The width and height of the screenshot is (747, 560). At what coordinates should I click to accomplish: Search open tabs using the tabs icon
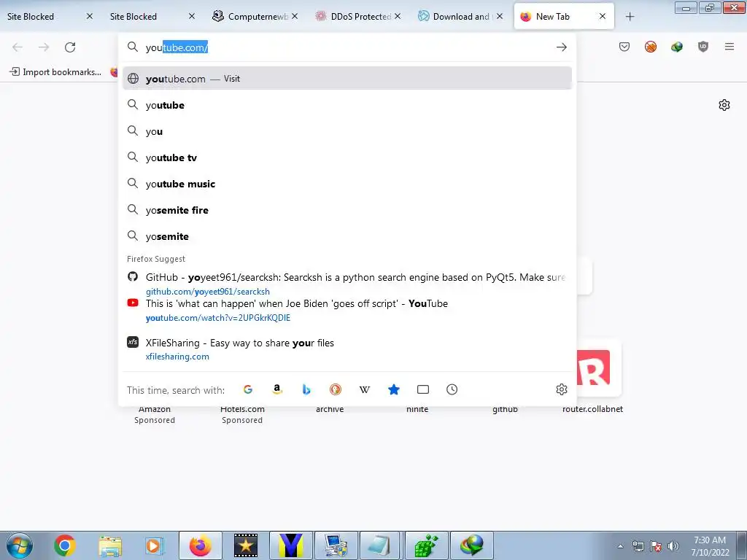(422, 389)
